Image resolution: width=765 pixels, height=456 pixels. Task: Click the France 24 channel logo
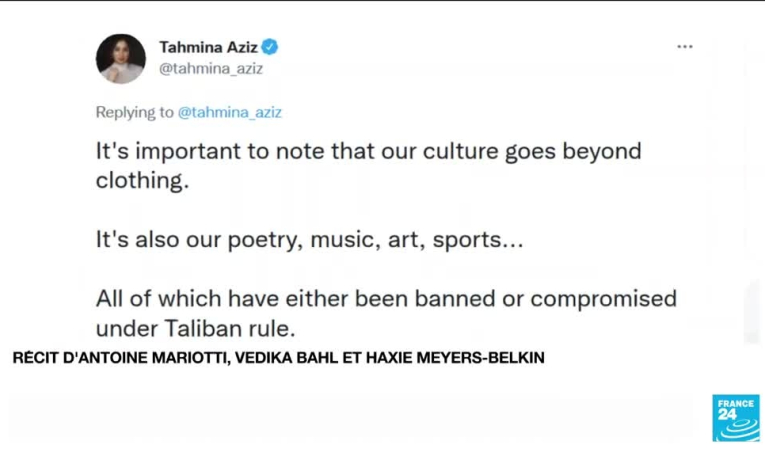click(x=735, y=417)
